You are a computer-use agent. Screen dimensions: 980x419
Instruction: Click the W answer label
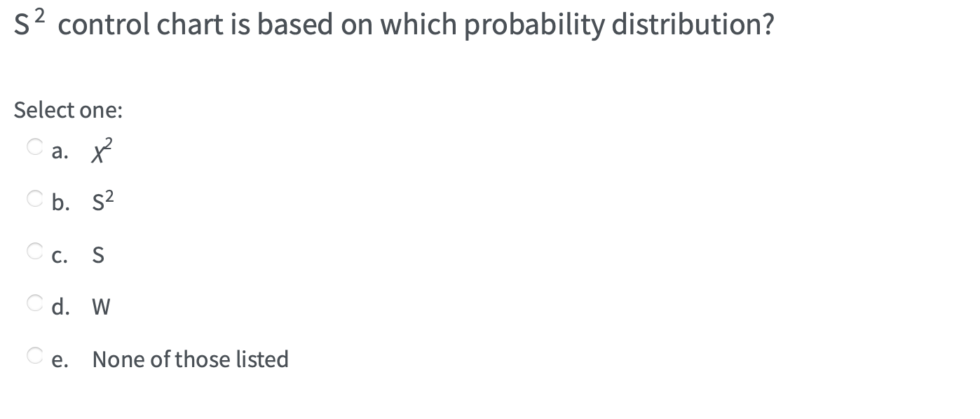[x=101, y=306]
